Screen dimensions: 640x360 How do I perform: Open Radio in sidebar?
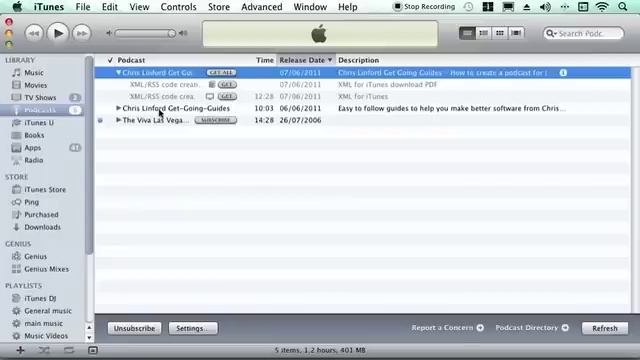[x=33, y=160]
